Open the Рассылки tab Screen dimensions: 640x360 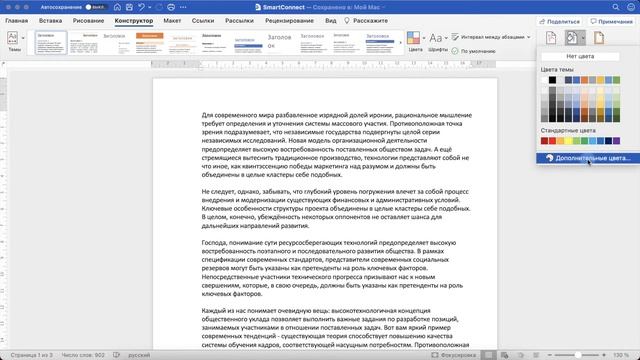[x=240, y=20]
